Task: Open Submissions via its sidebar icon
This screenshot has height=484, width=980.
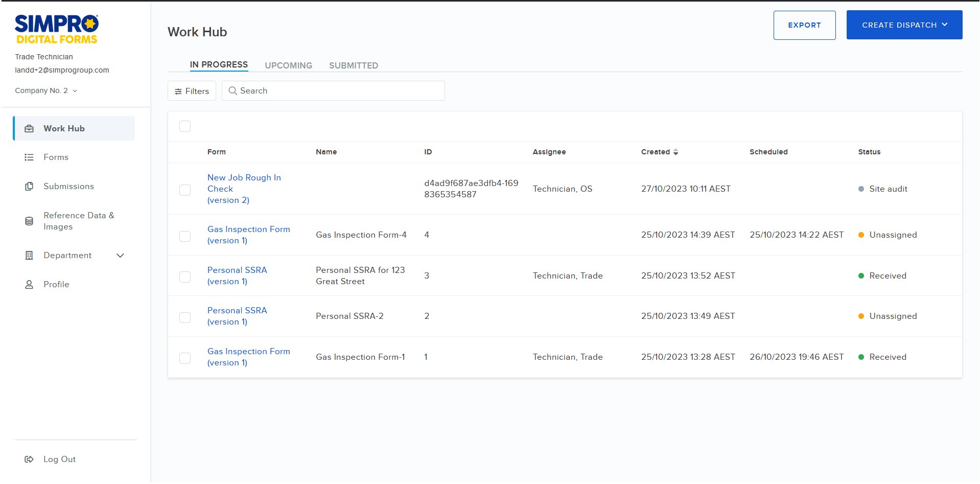Action: click(x=30, y=186)
